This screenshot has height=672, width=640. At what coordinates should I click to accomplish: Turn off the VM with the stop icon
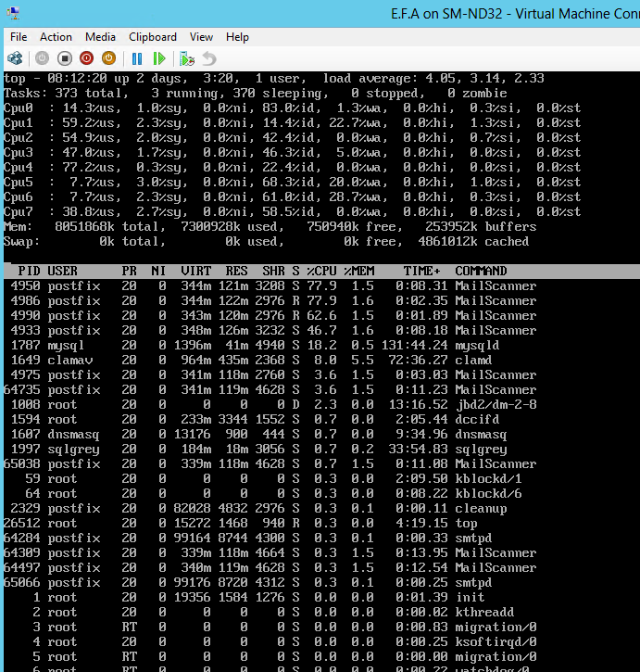pyautogui.click(x=64, y=58)
